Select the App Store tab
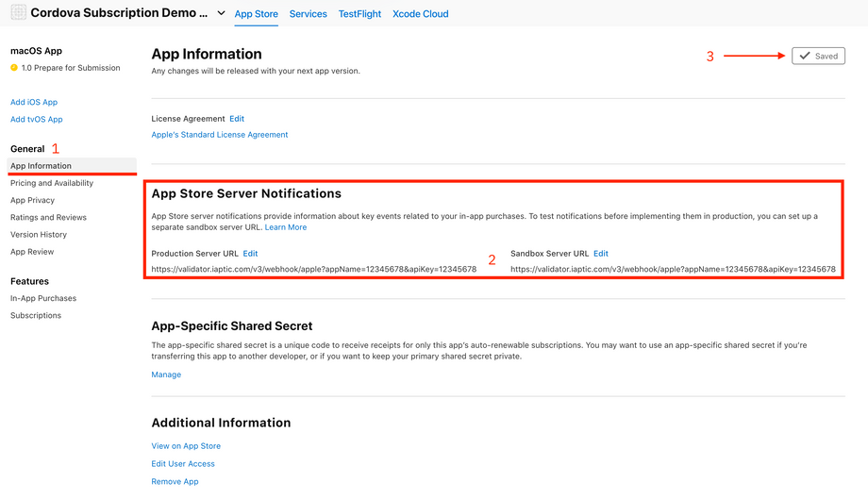868x499 pixels. (256, 14)
